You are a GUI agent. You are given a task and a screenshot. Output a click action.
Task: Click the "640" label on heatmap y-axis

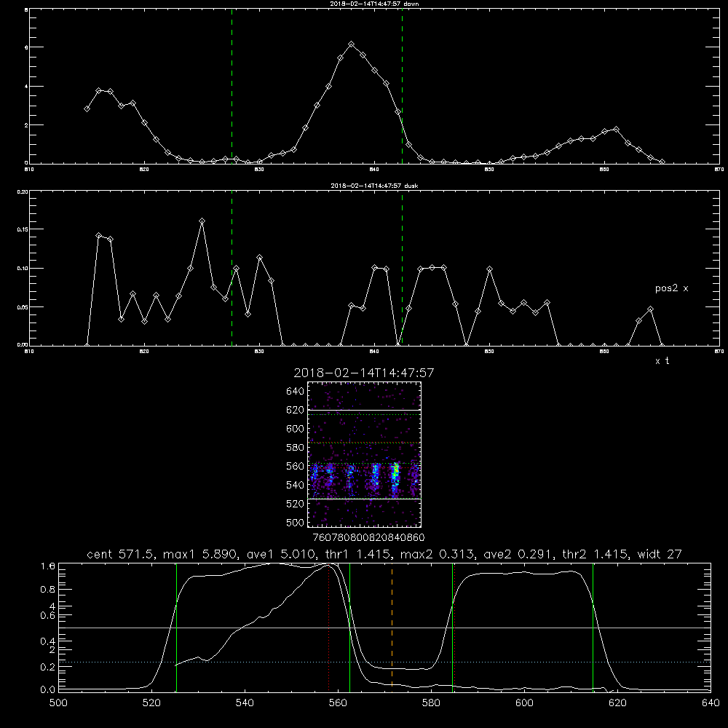[x=296, y=391]
